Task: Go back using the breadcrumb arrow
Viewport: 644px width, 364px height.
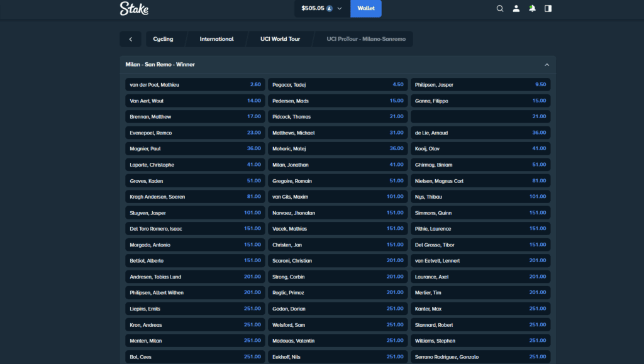Action: coord(130,38)
